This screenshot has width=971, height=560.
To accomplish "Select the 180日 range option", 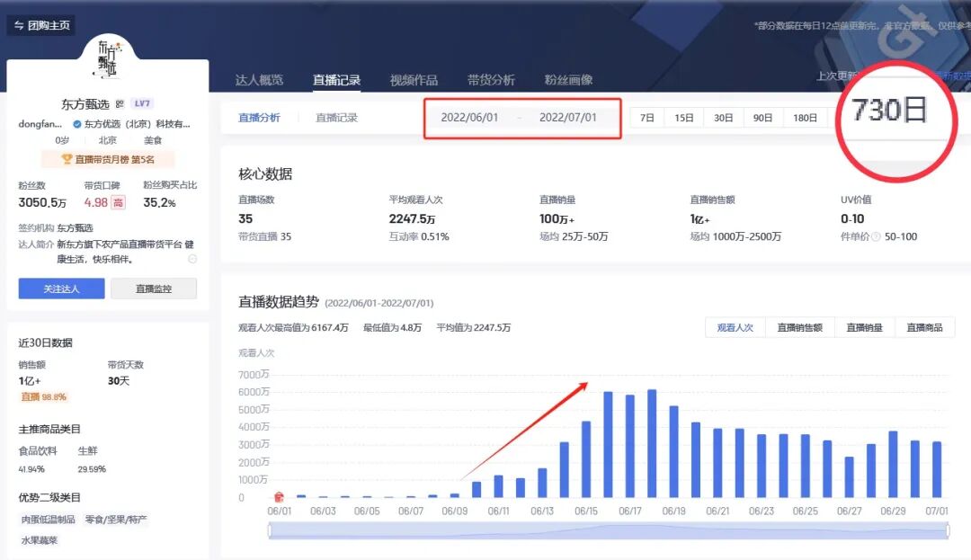I will (805, 118).
